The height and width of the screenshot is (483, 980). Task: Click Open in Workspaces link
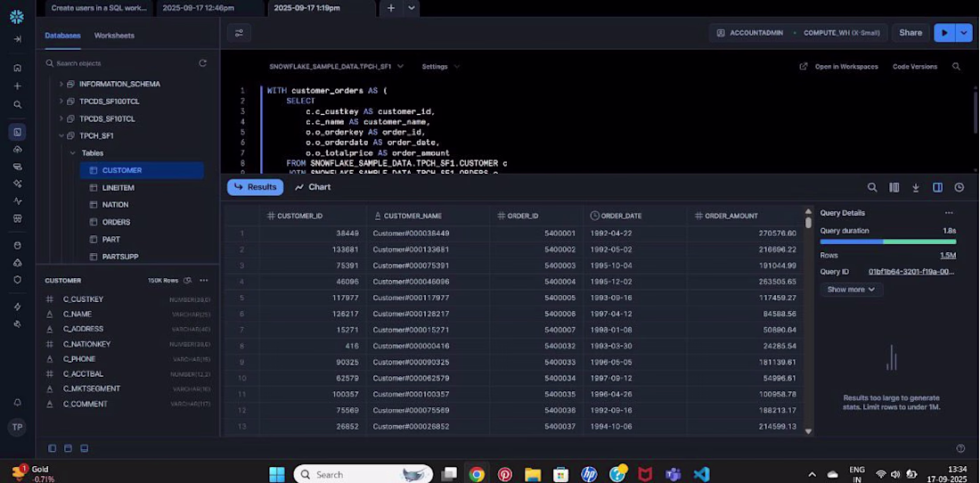click(x=838, y=66)
